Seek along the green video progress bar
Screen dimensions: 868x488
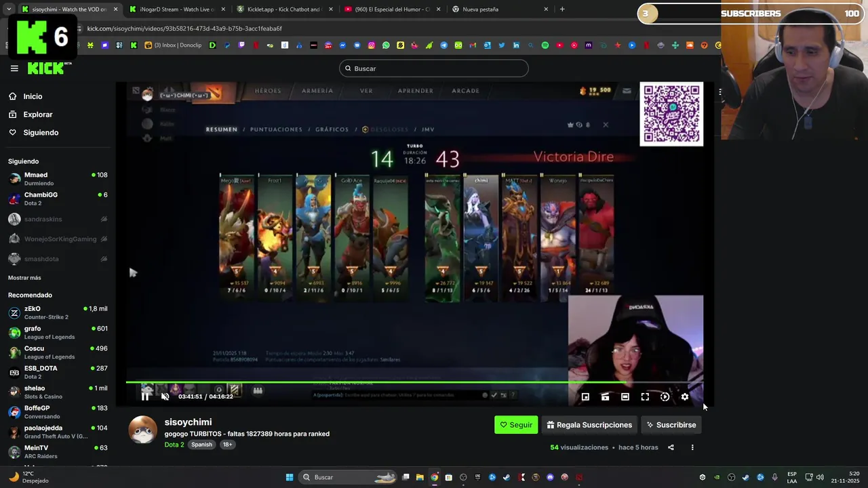[x=414, y=382]
